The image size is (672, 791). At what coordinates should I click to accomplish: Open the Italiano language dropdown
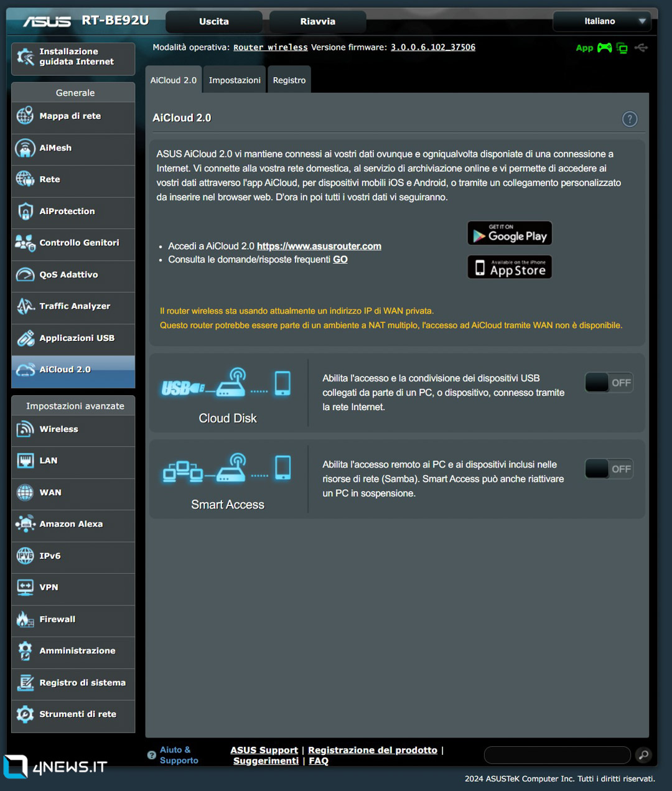coord(601,21)
